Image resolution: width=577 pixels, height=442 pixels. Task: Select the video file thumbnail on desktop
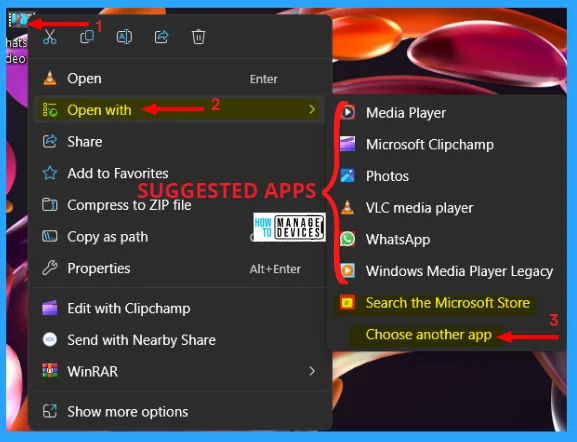click(20, 20)
